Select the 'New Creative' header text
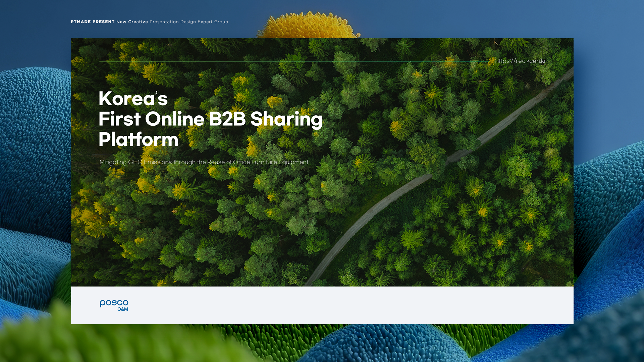This screenshot has height=362, width=644. (x=132, y=22)
